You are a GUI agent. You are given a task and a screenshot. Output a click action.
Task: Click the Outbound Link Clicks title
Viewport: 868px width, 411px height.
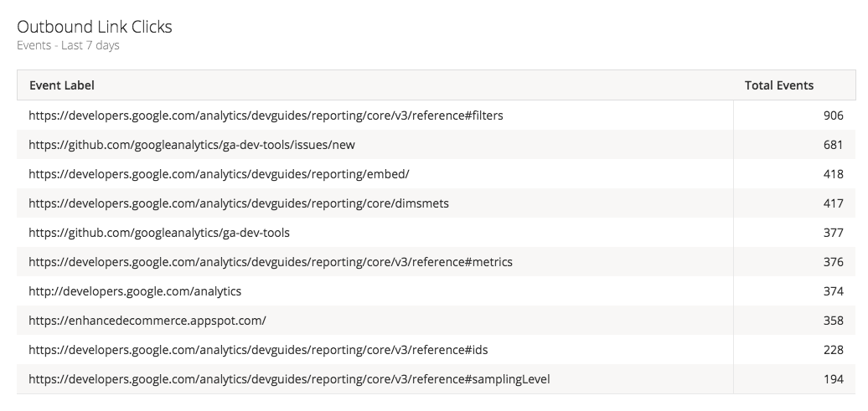95,27
